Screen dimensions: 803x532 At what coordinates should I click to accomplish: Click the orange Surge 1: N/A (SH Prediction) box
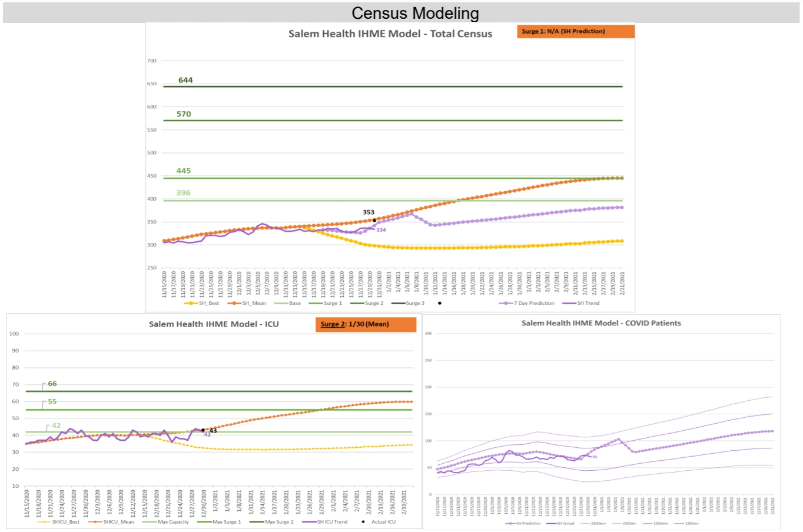pos(575,31)
